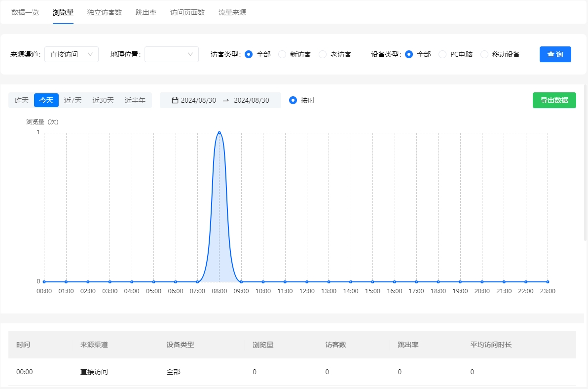The height and width of the screenshot is (389, 588).
Task: Select the 近7天 time range option
Action: pyautogui.click(x=73, y=100)
